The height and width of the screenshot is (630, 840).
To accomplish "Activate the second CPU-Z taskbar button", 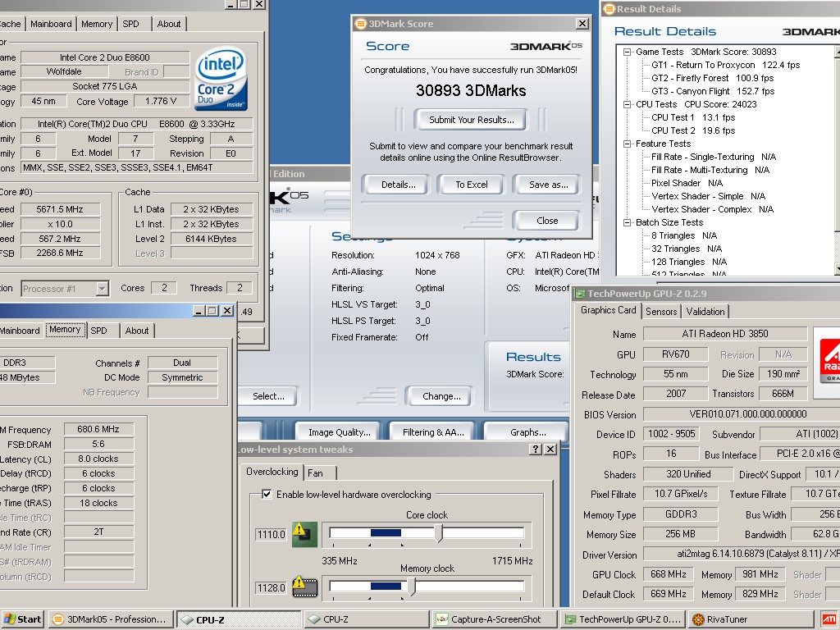I will [x=367, y=619].
